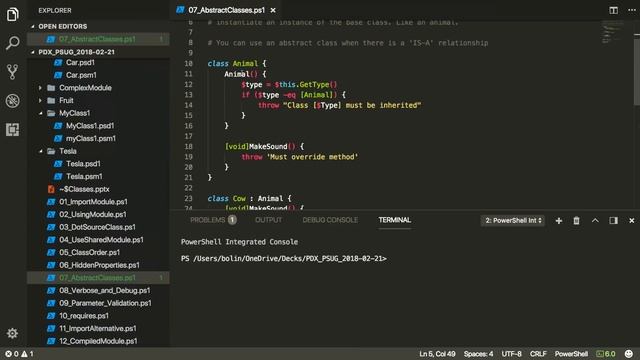Split the editor

(x=613, y=10)
